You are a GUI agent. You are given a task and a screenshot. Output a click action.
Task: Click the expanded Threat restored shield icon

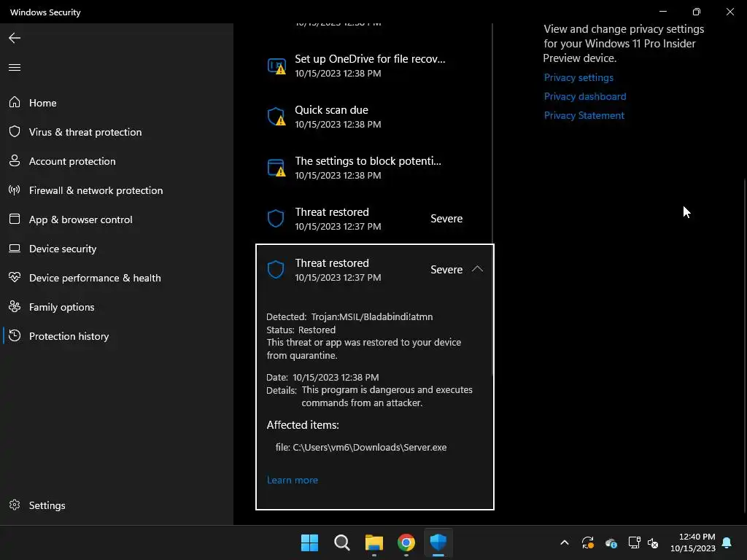tap(276, 270)
